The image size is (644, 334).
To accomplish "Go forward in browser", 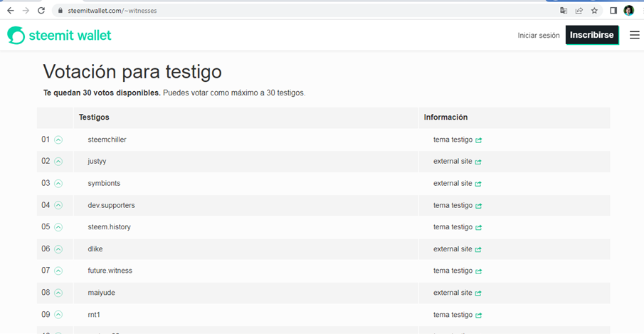I will coord(26,11).
